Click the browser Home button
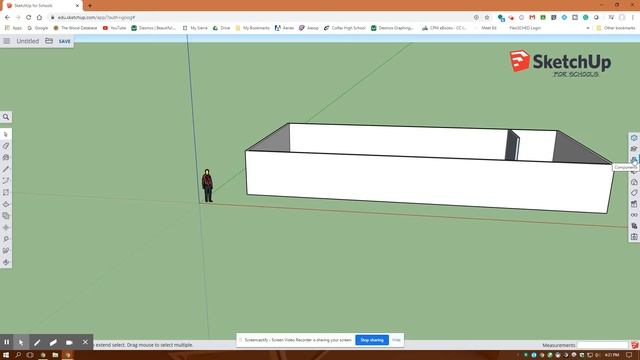The height and width of the screenshot is (360, 640). tap(39, 18)
